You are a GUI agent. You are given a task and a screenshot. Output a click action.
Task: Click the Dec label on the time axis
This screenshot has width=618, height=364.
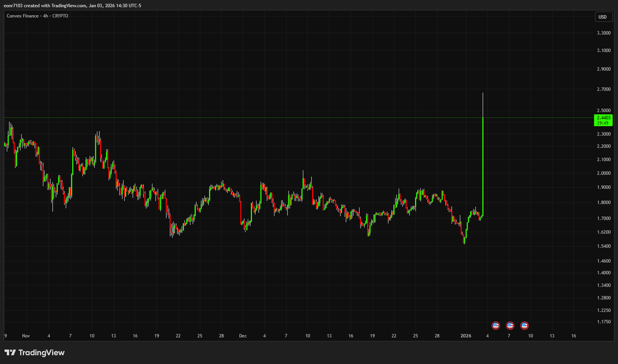pos(243,336)
